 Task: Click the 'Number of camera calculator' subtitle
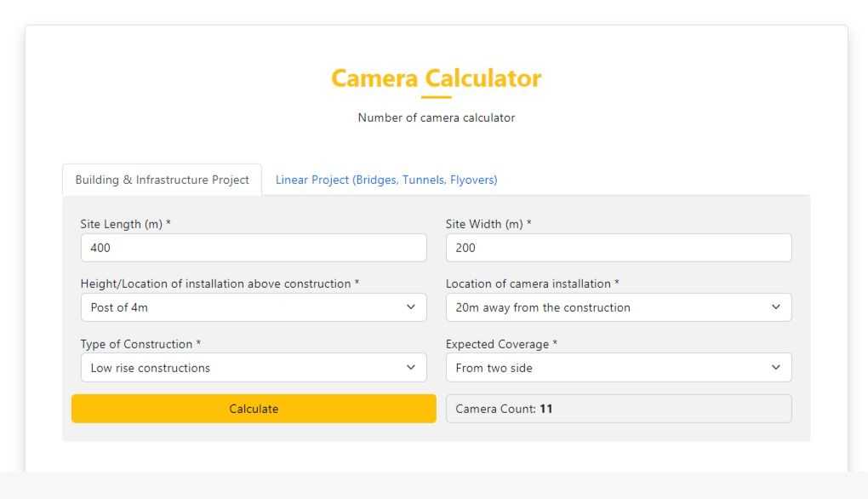pos(436,118)
